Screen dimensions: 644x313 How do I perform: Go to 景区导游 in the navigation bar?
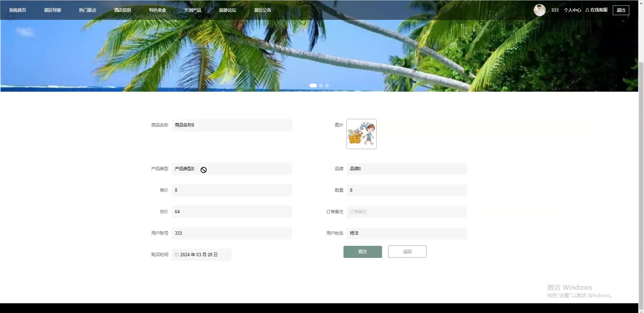(x=53, y=10)
